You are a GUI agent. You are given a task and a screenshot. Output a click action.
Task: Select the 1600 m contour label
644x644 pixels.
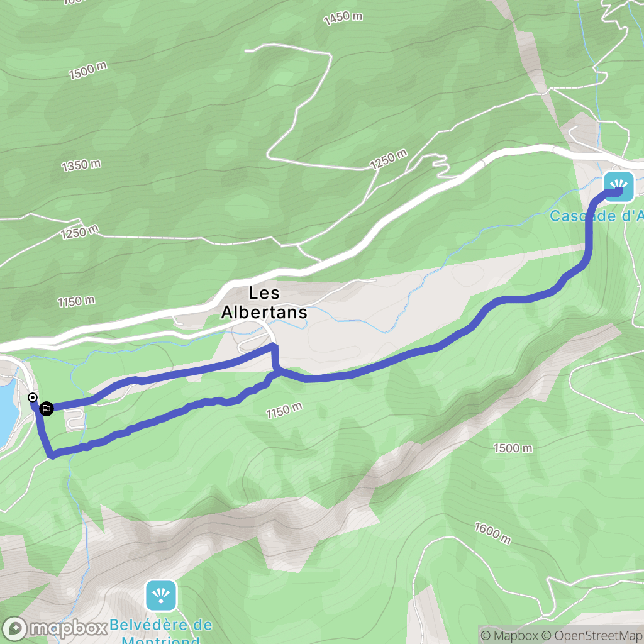493,533
